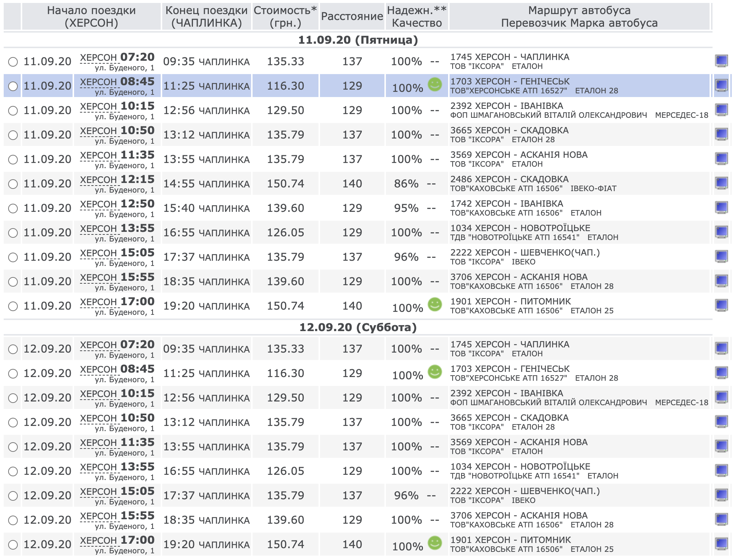Click the Стоимость column header
Image resolution: width=734 pixels, height=560 pixels.
tap(285, 17)
